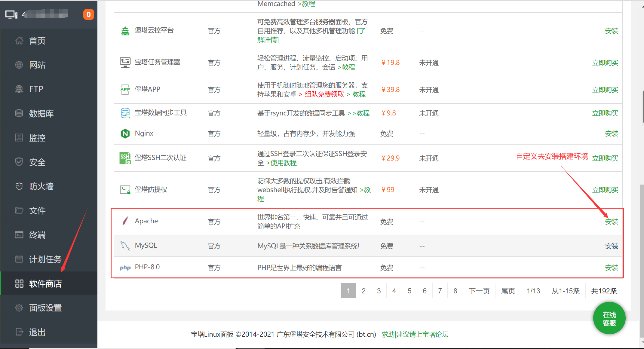Click the 退出 logout icon
This screenshot has height=349, width=644.
click(19, 332)
